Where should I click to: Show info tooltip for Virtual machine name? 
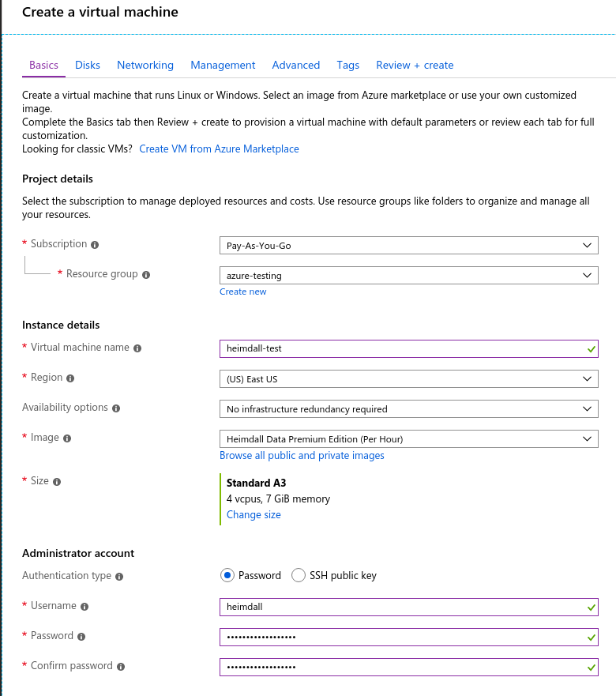(x=137, y=348)
